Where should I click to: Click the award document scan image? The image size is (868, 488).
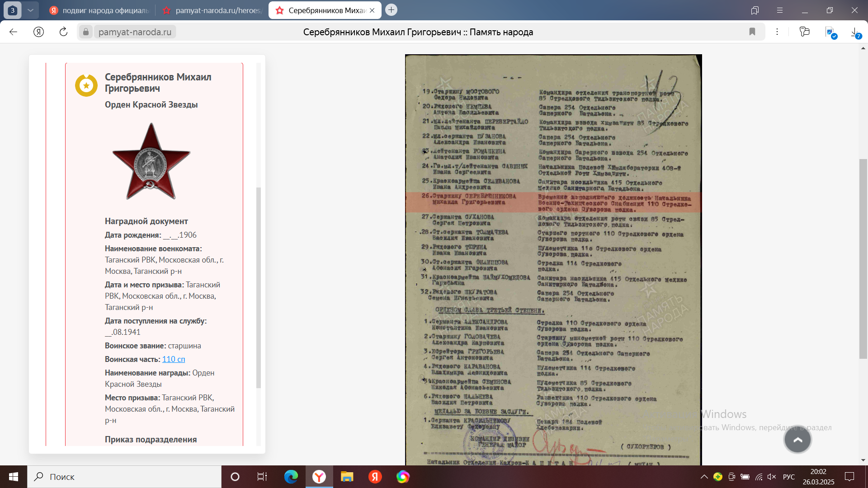tap(553, 260)
